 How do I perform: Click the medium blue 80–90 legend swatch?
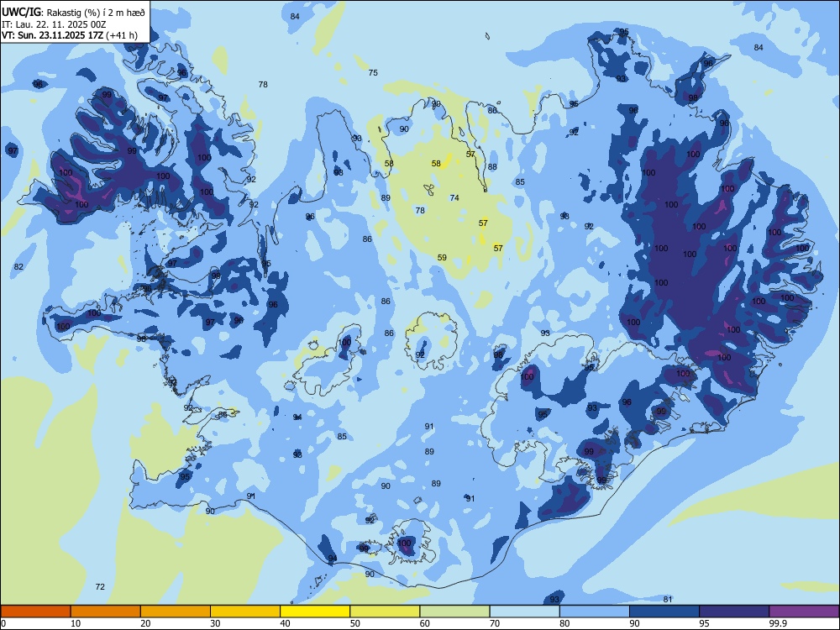595,612
